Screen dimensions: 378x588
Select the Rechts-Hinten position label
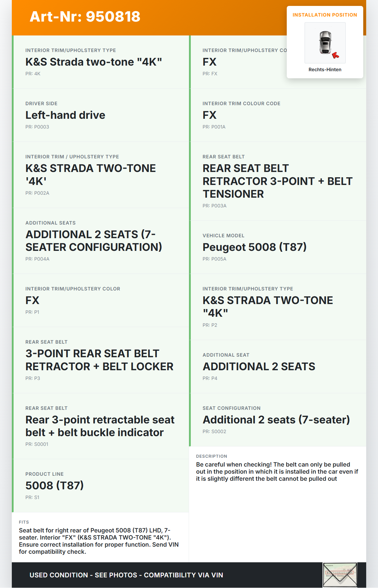click(x=325, y=70)
